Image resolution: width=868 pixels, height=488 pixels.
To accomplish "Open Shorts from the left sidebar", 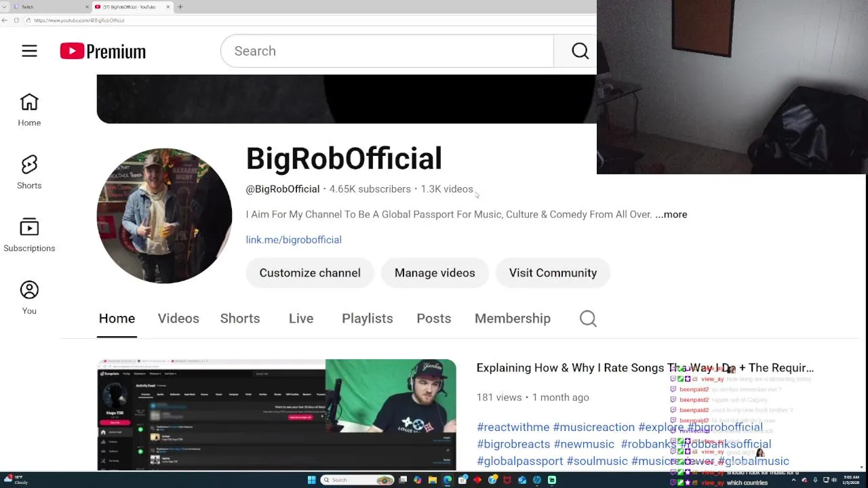I will (29, 172).
